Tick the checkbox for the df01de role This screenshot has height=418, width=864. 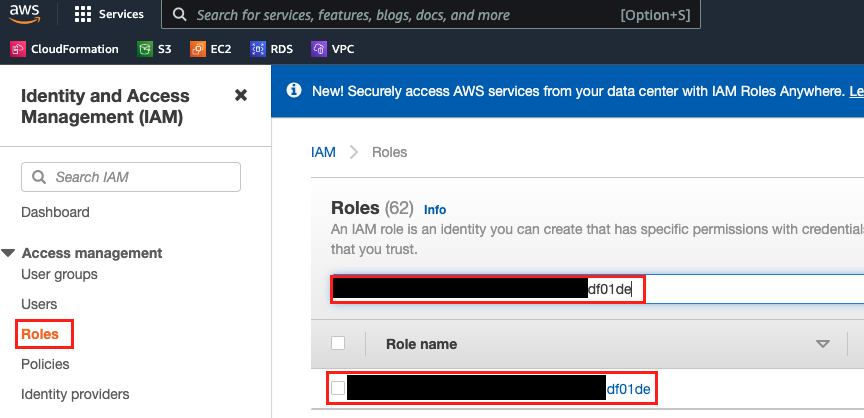click(x=338, y=388)
